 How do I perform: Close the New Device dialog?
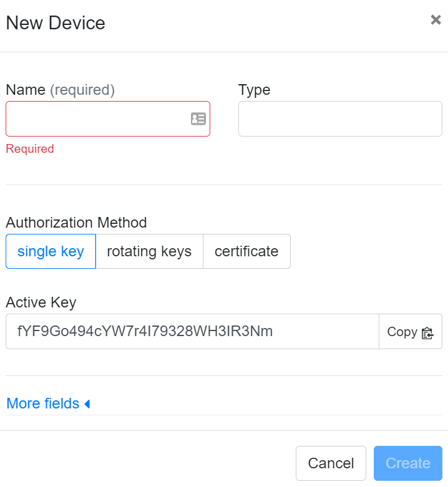436,20
